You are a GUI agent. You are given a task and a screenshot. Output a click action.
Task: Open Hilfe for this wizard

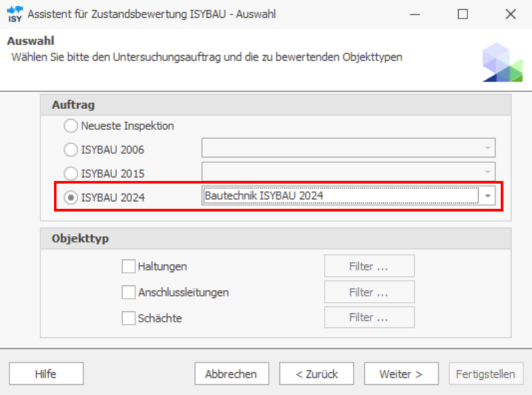(x=46, y=374)
